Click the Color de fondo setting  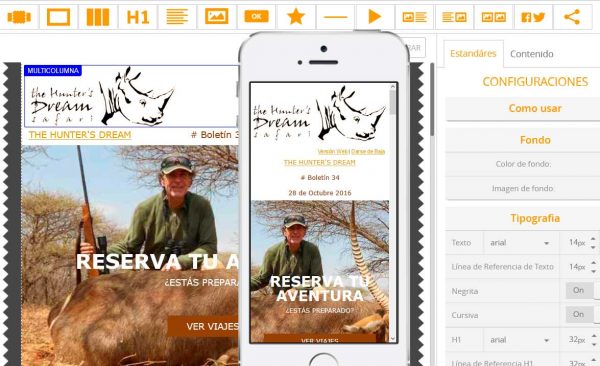pos(523,164)
